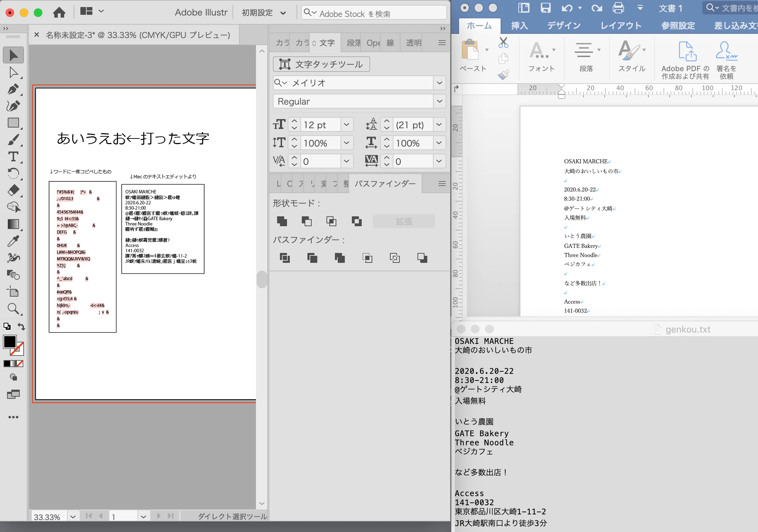Select the Type tool in toolbar
This screenshot has width=758, height=532.
point(13,157)
